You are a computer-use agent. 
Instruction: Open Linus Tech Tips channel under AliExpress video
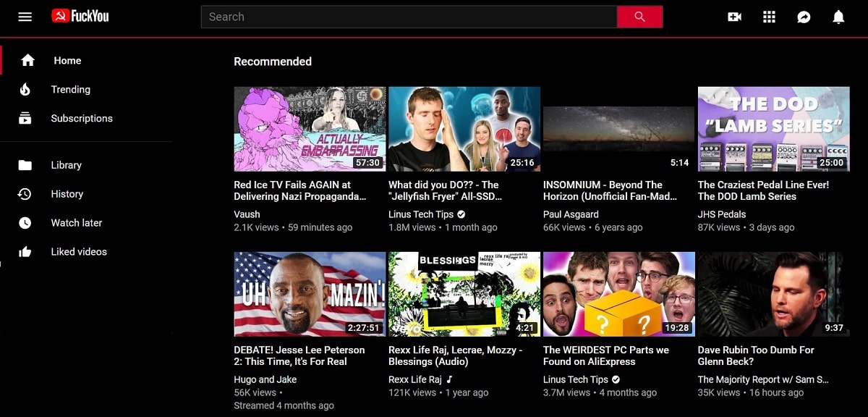point(576,379)
